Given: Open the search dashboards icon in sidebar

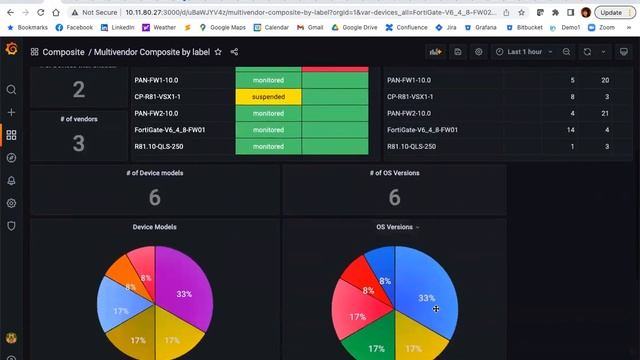Looking at the screenshot, I should tap(11, 89).
